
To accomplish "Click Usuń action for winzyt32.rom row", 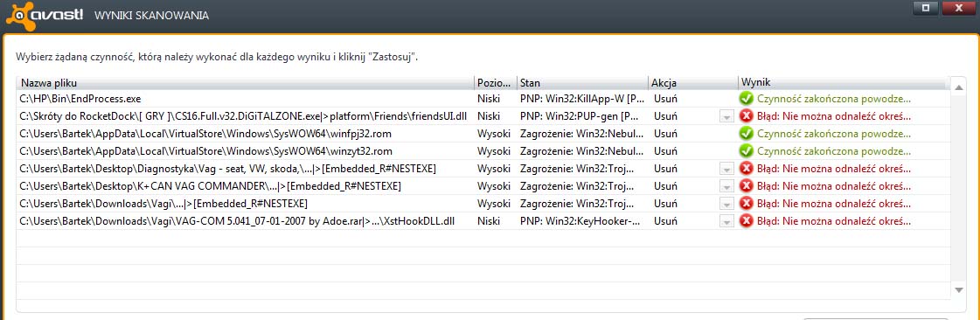I will click(665, 151).
